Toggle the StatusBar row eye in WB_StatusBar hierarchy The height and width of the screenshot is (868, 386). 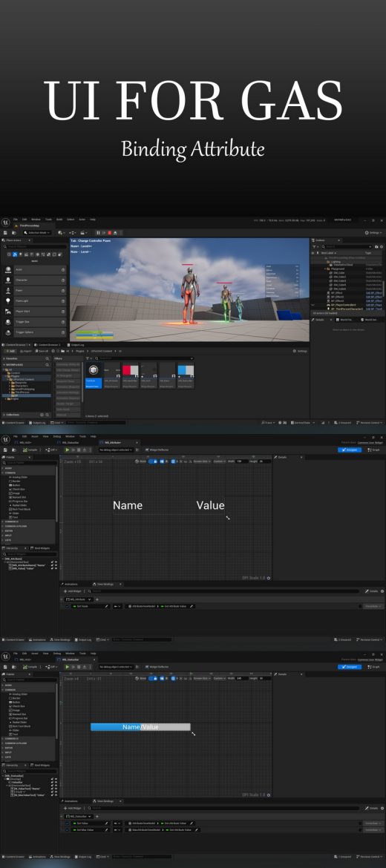click(x=56, y=782)
